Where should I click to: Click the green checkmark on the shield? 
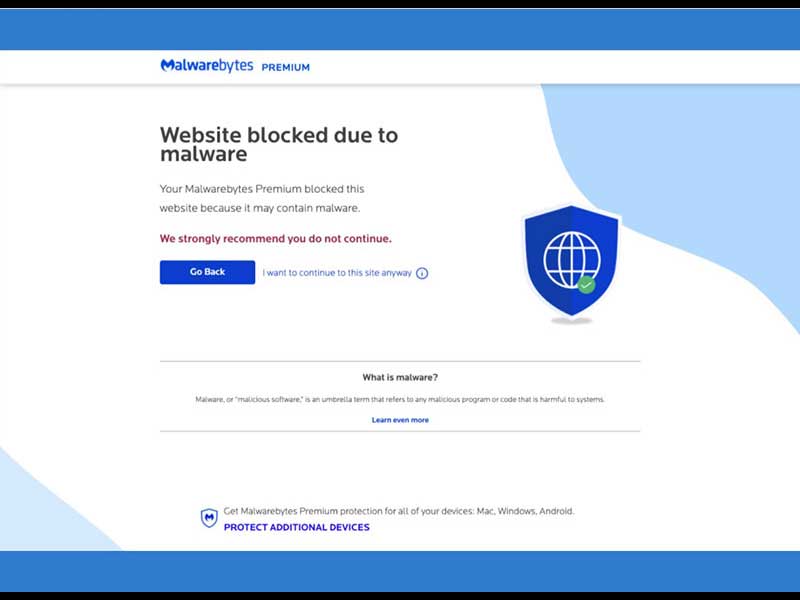(586, 284)
